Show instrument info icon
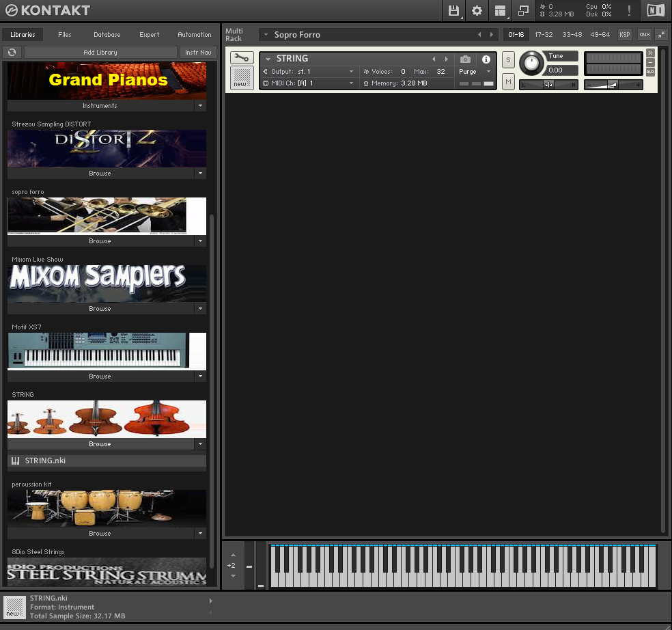The height and width of the screenshot is (630, 672). (x=486, y=59)
